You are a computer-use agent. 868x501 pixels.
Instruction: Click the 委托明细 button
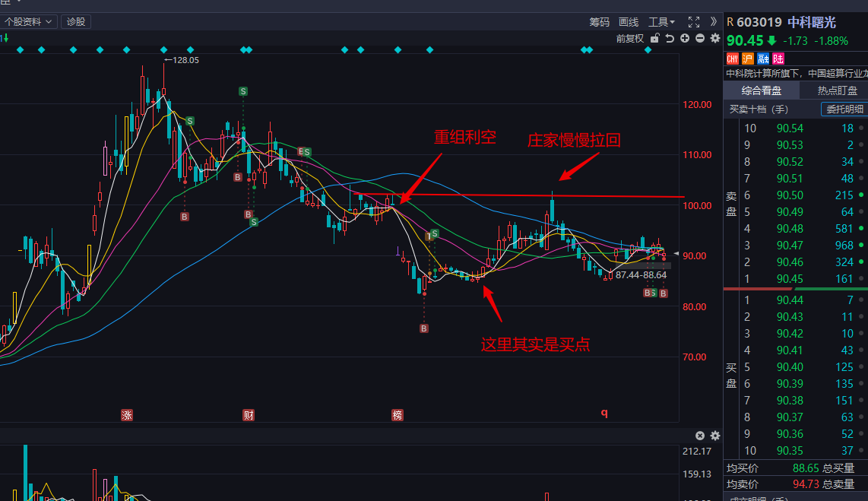[844, 109]
